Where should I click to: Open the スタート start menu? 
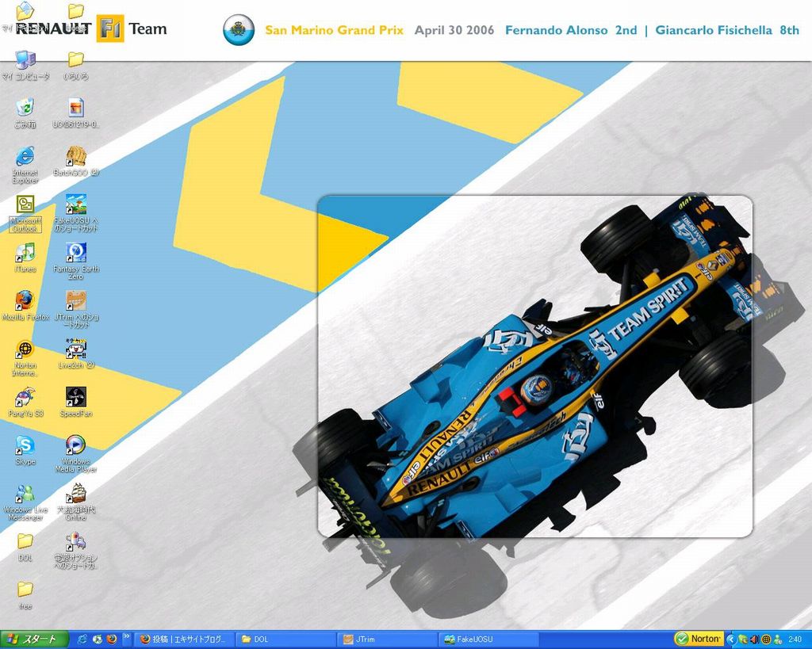34,639
